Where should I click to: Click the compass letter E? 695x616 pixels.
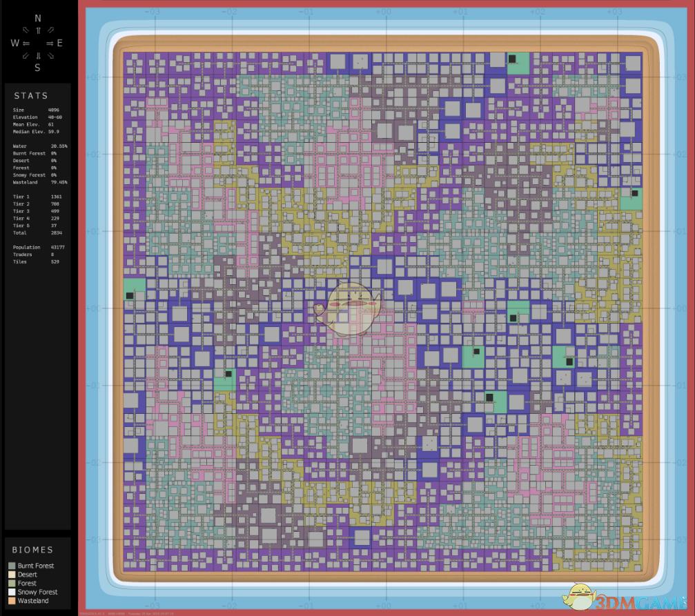(60, 43)
